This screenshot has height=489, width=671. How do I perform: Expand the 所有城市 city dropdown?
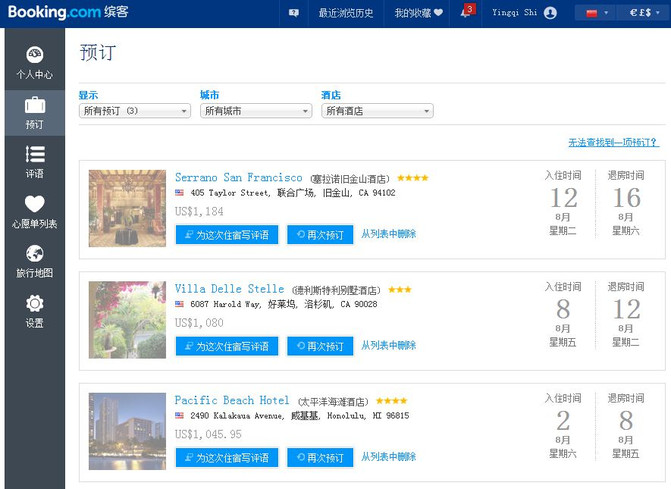click(x=256, y=111)
